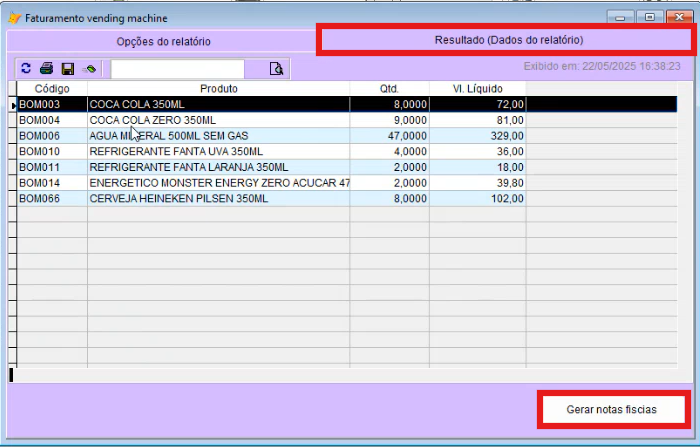Select the COCA COLA ZERO 350ML row
Screen dimensions: 700x447
coord(217,120)
